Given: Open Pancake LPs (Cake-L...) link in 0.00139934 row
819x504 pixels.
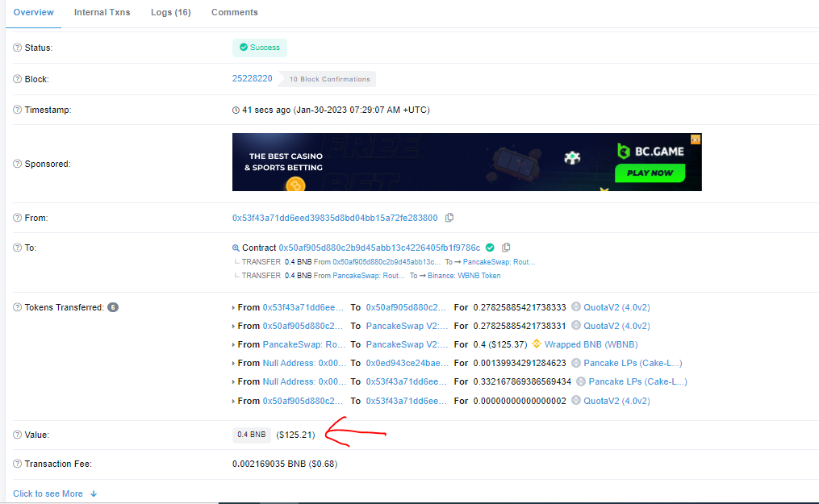Looking at the screenshot, I should 633,363.
